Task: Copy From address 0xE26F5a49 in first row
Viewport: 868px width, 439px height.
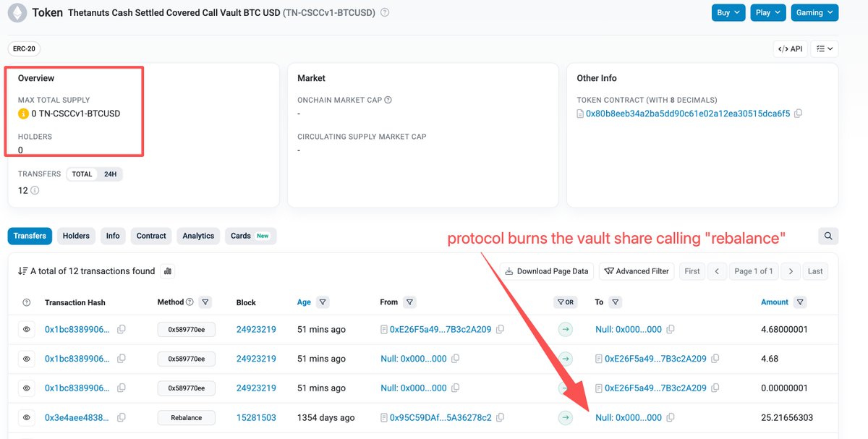Action: pos(501,329)
